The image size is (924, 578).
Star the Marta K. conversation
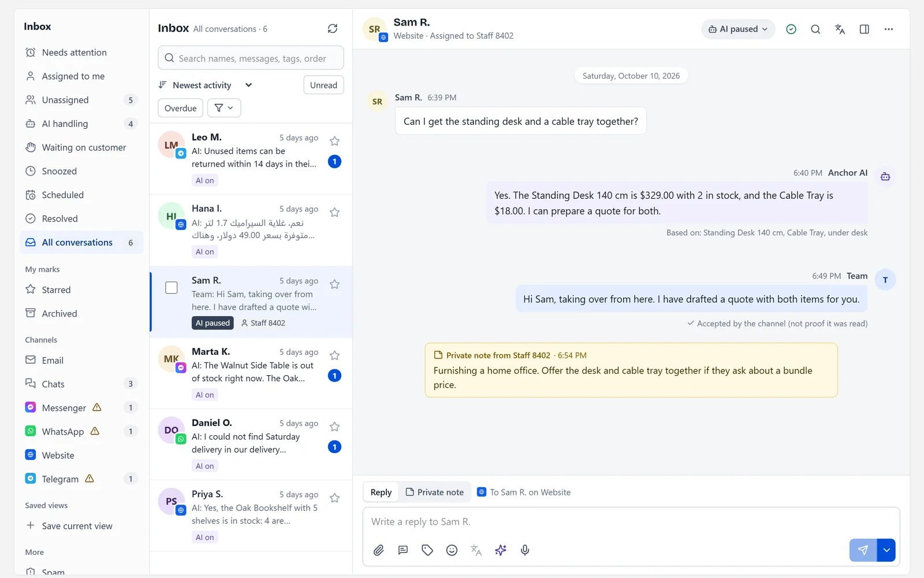[x=334, y=355]
